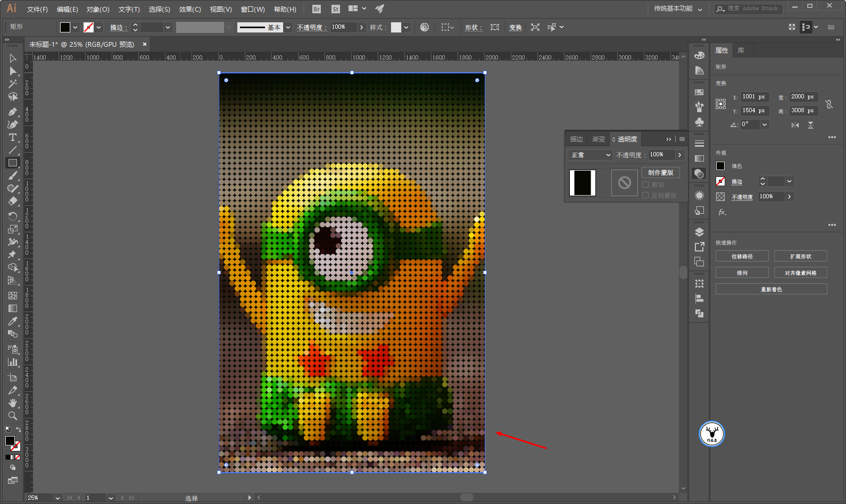
Task: Select the Magic Wand tool
Action: [x=13, y=84]
